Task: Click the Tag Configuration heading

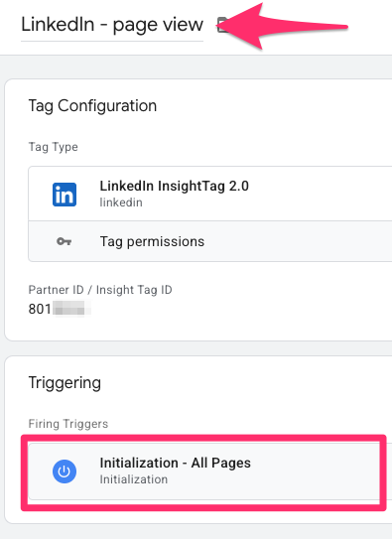Action: click(x=92, y=105)
